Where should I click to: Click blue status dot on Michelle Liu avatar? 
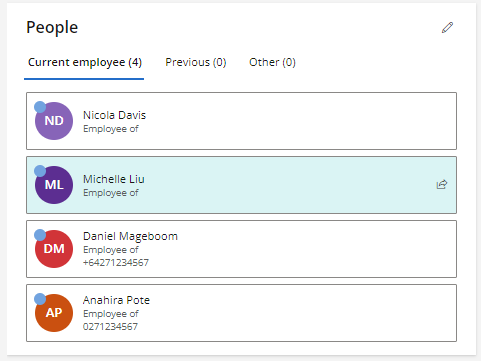[x=40, y=171]
